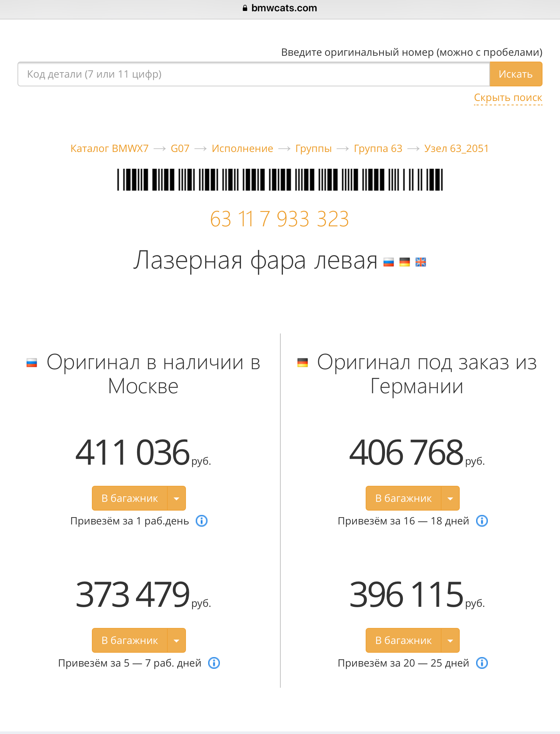560x734 pixels.
Task: Click the Russian flag next to part name
Action: 389,262
